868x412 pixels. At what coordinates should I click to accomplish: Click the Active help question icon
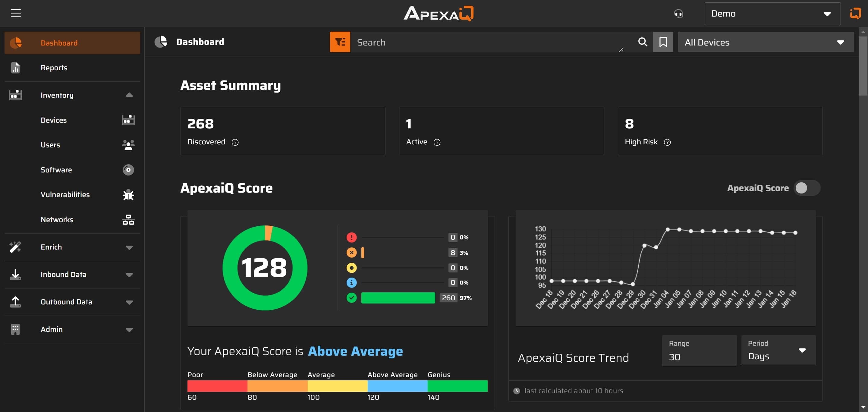click(437, 142)
